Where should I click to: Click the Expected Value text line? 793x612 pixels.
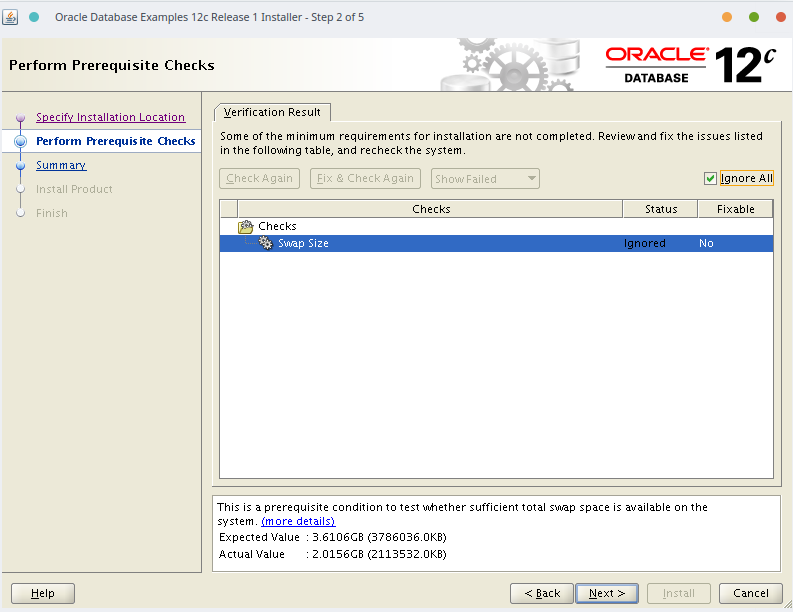coord(333,537)
